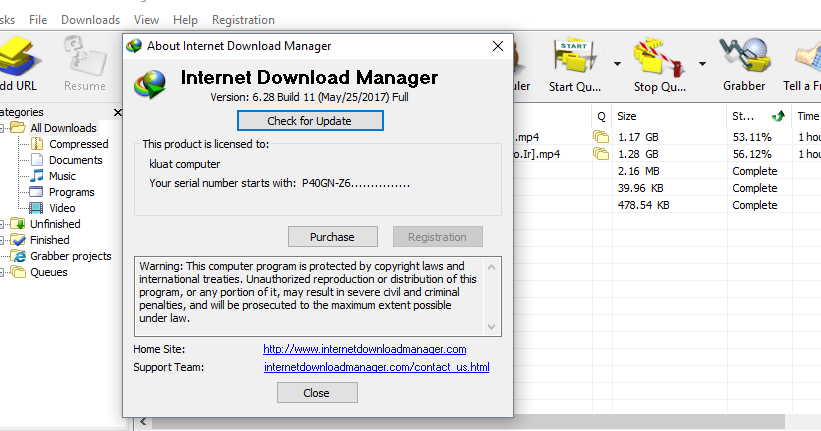Screen dimensions: 821x431
Task: Click queue icon of 1.17 GB row
Action: point(601,137)
